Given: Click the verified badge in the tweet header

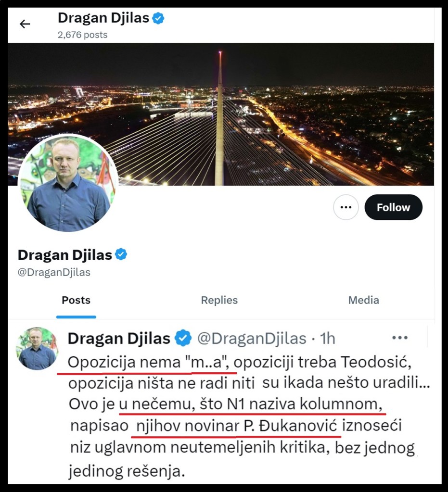Looking at the screenshot, I should pos(183,338).
